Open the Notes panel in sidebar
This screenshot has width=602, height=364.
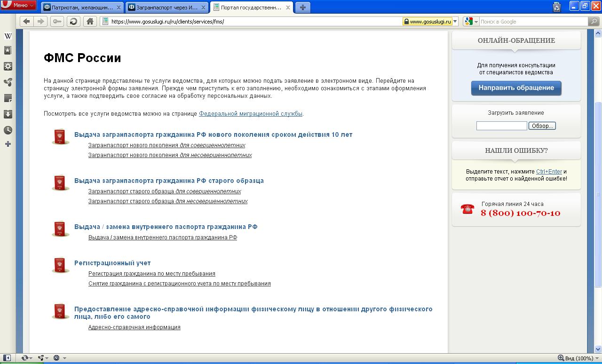tap(8, 98)
